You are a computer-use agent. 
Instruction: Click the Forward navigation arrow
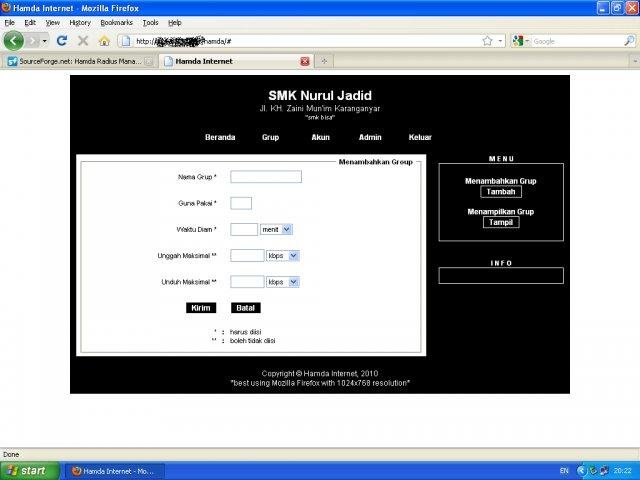(34, 41)
